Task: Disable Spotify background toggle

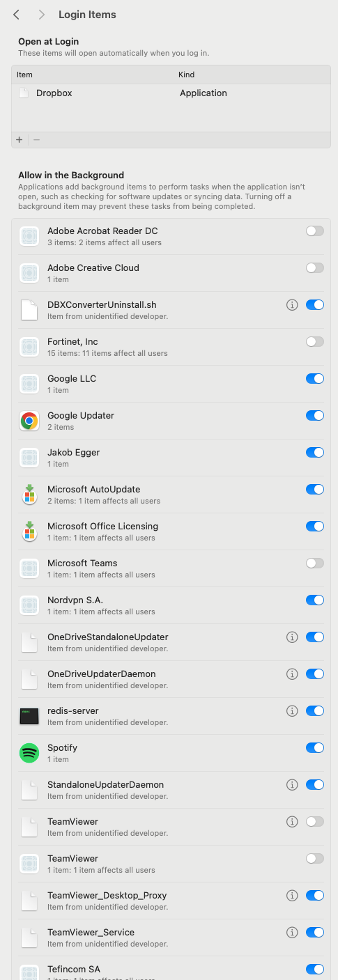Action: (x=315, y=747)
